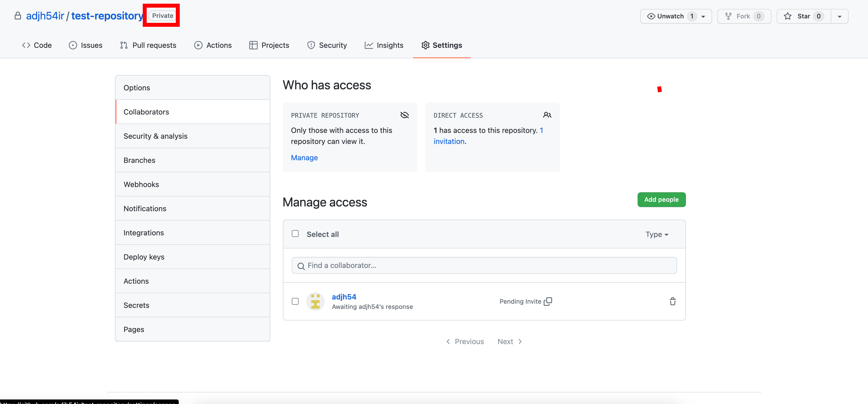Viewport: 868px width, 404px height.
Task: Click the crossed-eye private repository icon
Action: point(404,115)
